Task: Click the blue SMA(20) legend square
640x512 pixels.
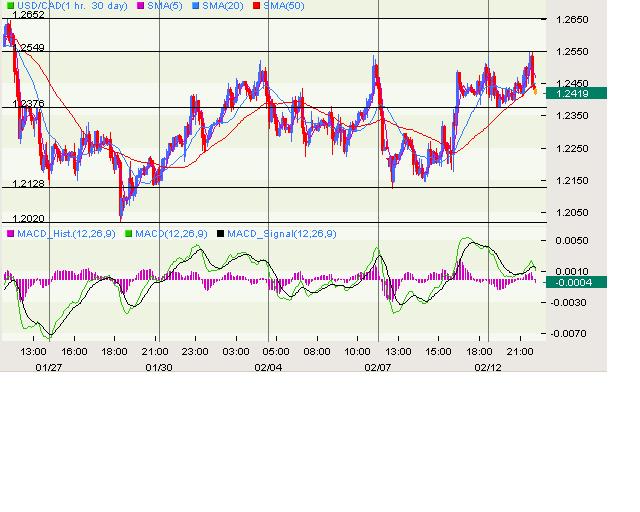Action: [196, 6]
